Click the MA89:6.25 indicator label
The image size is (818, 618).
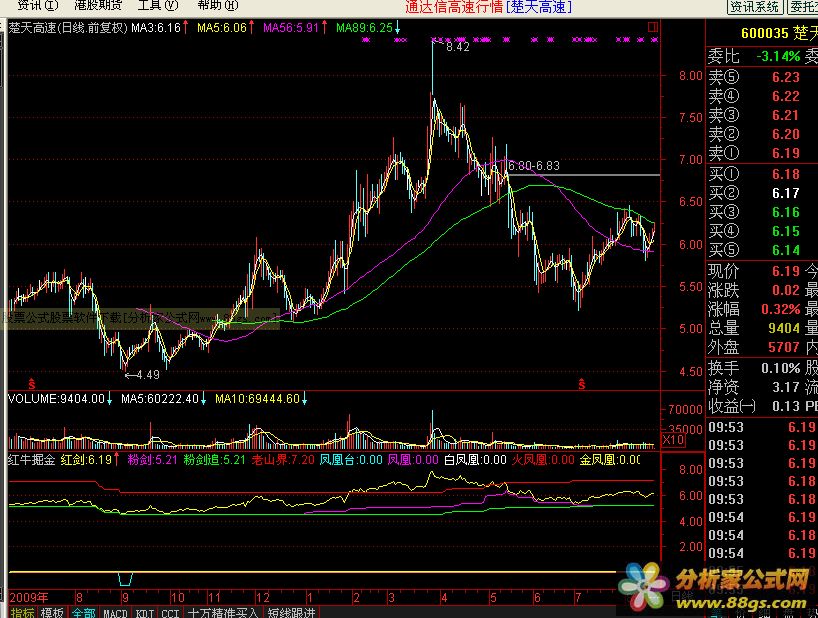[364, 28]
